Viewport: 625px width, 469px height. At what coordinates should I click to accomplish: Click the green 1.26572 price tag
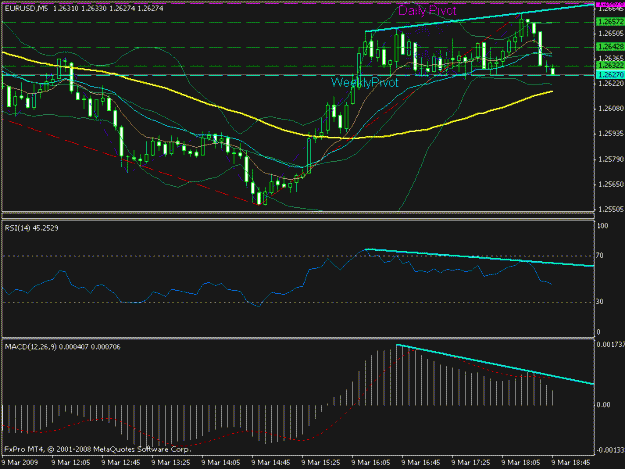coord(610,22)
